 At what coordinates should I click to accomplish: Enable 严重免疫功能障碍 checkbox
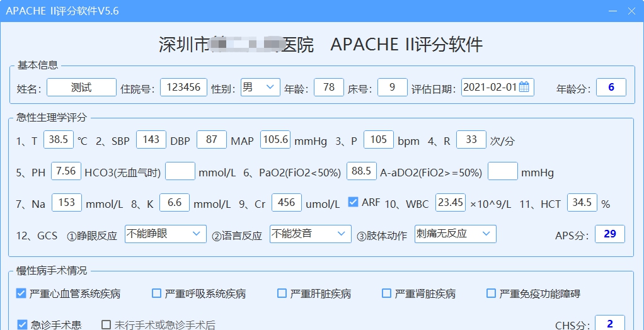(492, 293)
